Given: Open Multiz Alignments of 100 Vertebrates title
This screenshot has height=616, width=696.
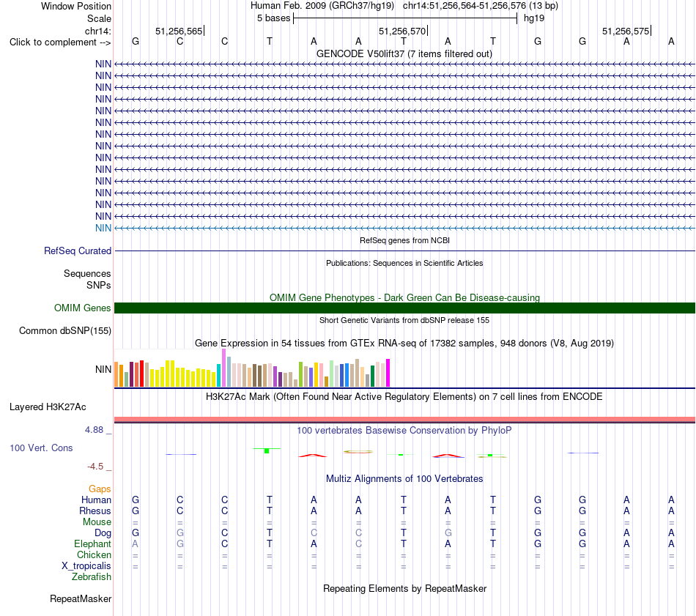Looking at the screenshot, I should (x=404, y=479).
